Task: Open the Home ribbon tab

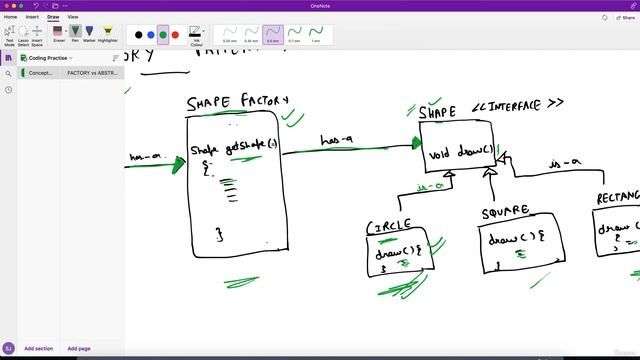Action: (x=11, y=17)
